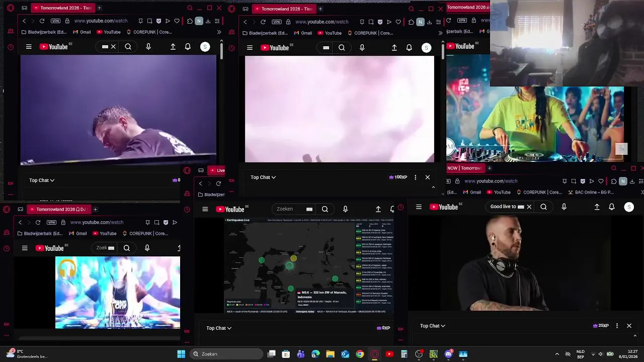644x362 pixels.
Task: Start voice search in top-middle window
Action: 362,48
